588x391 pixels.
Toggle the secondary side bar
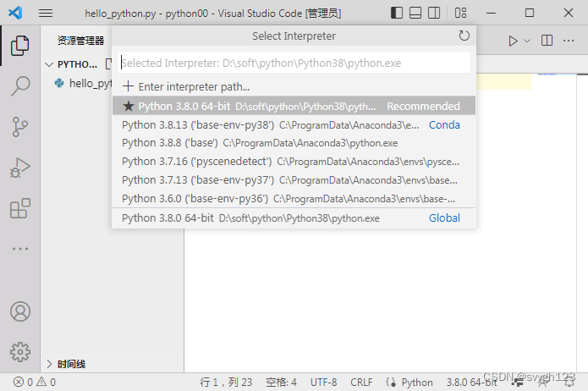pos(434,13)
